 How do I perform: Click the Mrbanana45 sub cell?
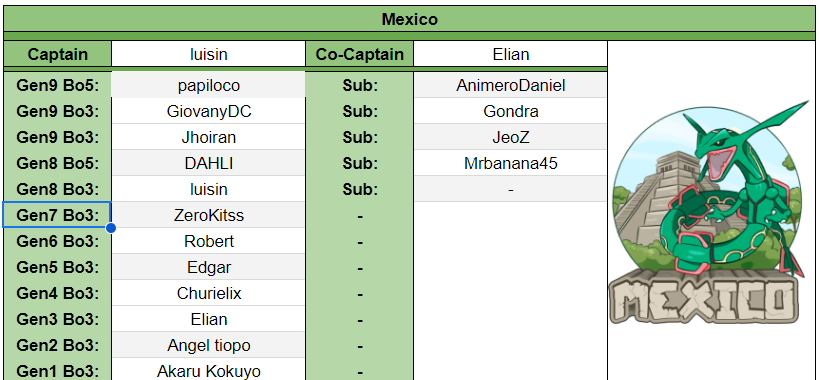[x=510, y=163]
